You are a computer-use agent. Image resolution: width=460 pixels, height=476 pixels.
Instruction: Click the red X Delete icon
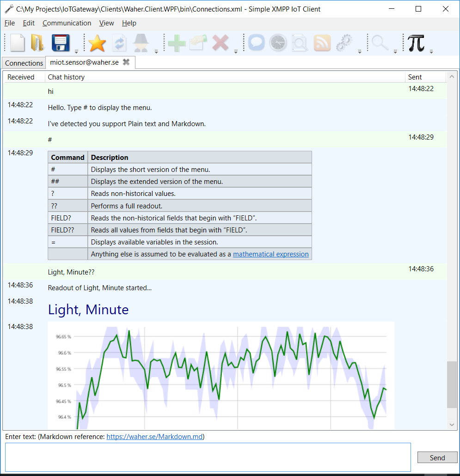pyautogui.click(x=221, y=43)
